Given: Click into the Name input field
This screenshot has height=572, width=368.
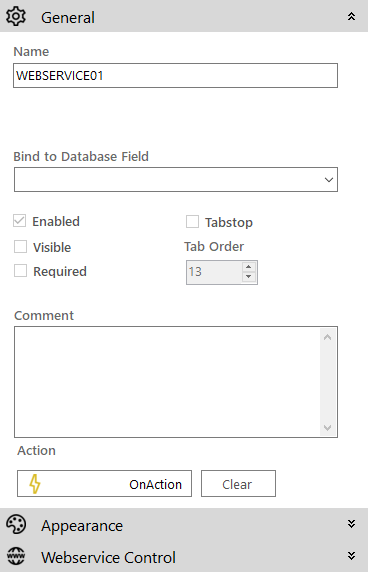Looking at the screenshot, I should [x=175, y=76].
